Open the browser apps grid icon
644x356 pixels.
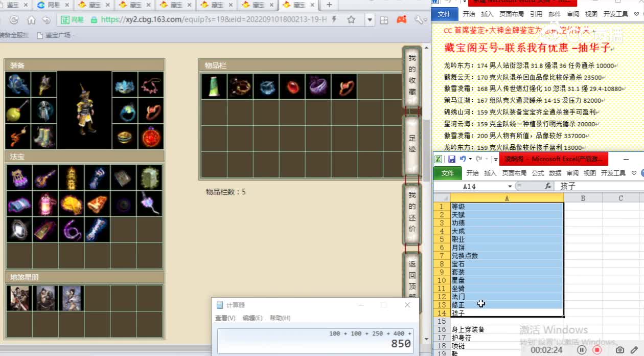384,20
